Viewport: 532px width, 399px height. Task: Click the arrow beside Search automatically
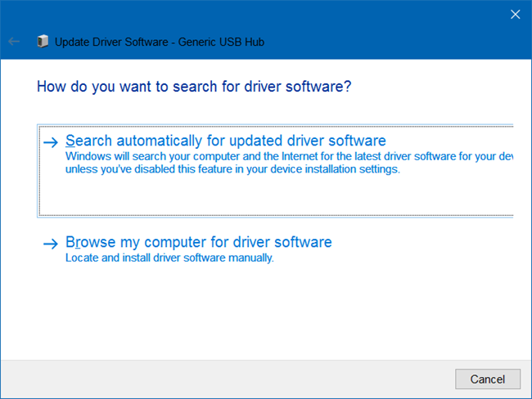(51, 142)
